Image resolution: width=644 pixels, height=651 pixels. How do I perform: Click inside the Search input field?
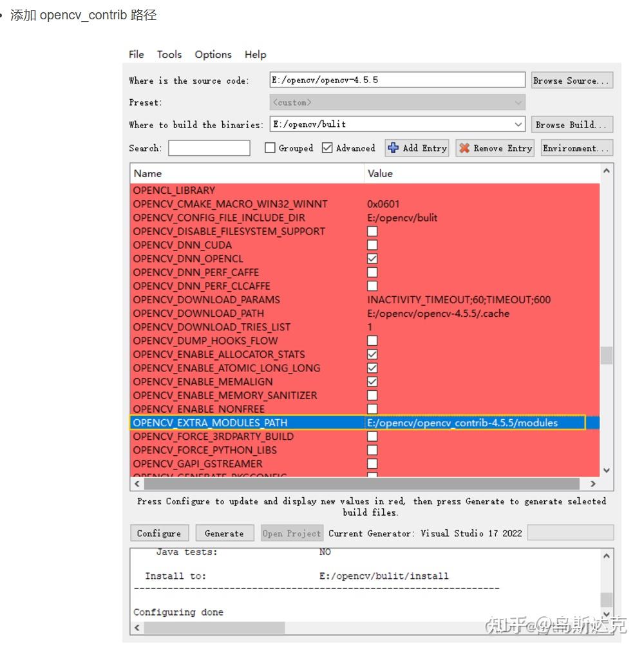(x=209, y=147)
